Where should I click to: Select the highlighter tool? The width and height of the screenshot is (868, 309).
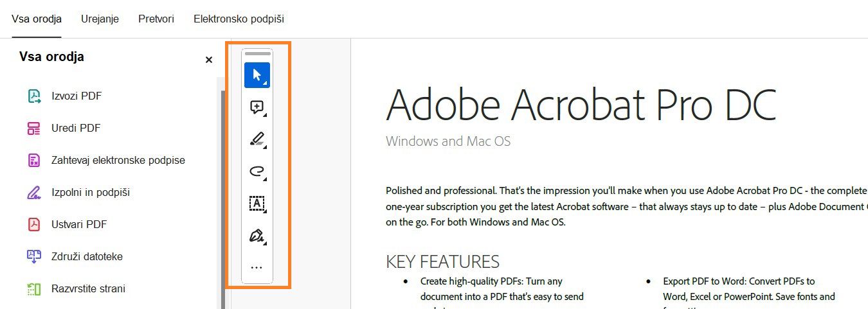[x=257, y=139]
